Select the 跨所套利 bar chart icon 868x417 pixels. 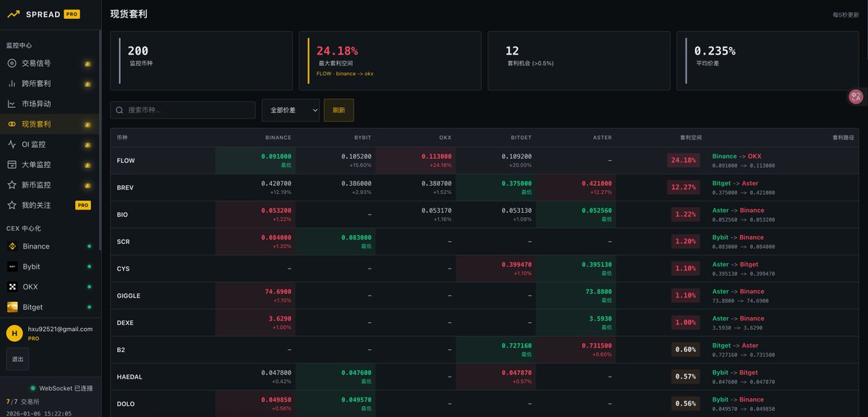click(12, 83)
